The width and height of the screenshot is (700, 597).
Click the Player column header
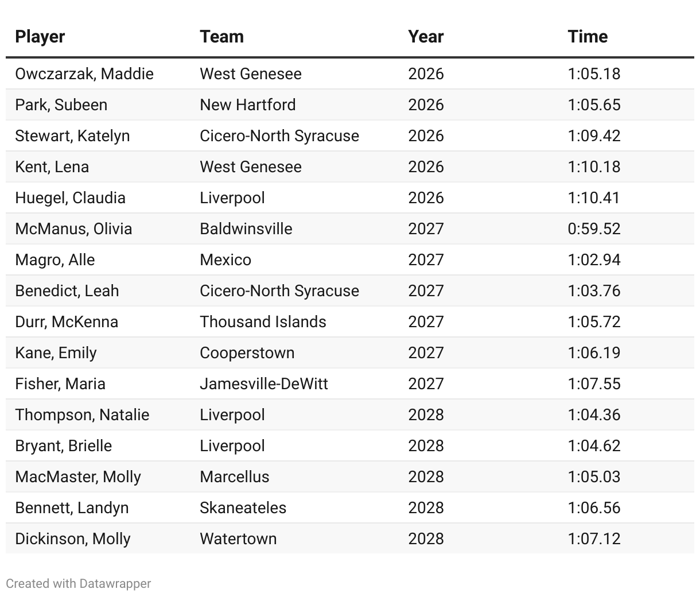pos(40,37)
